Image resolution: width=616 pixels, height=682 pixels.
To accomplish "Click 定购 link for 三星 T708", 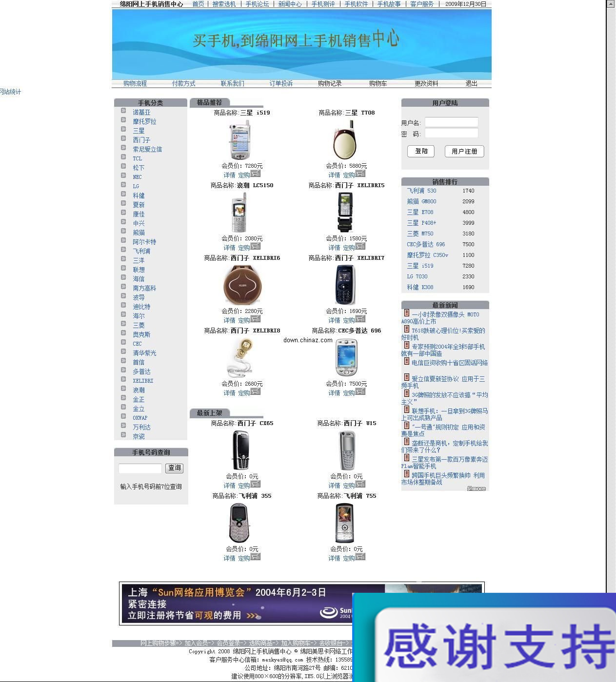I will 349,175.
